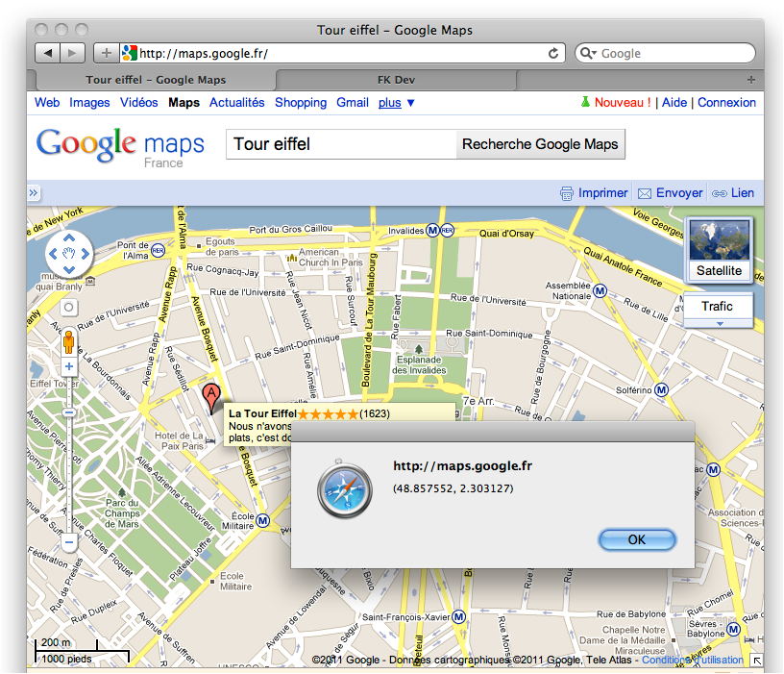The image size is (784, 674).
Task: Open the Gmail link
Action: pos(353,103)
